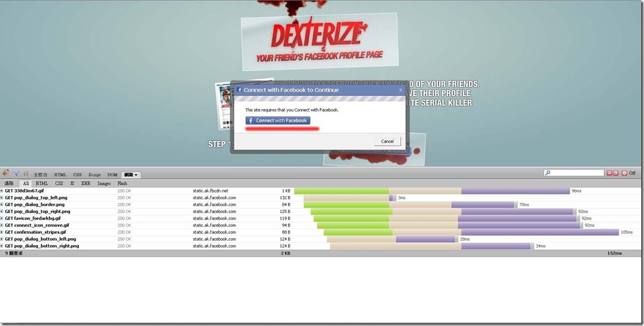Minimize Firebug with the first red icon

609,174
